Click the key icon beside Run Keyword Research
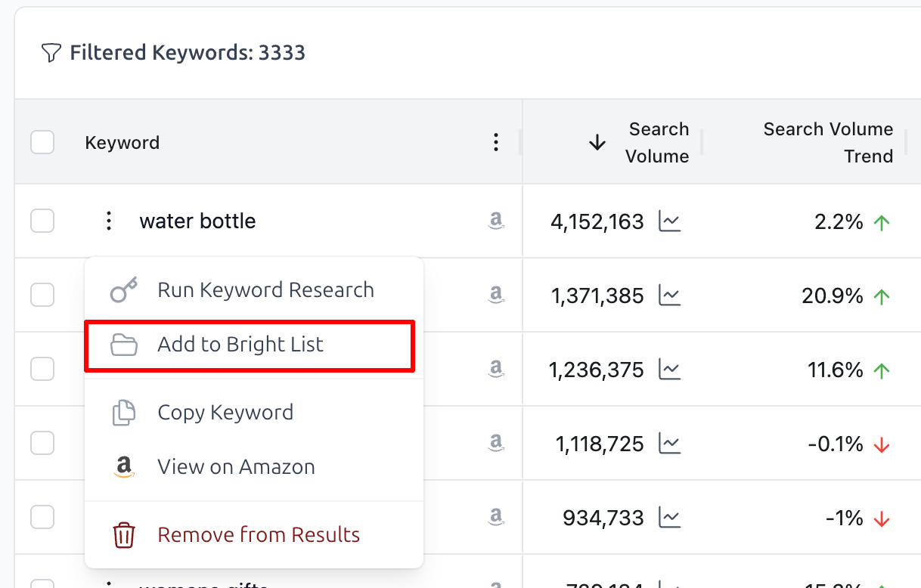 [124, 289]
